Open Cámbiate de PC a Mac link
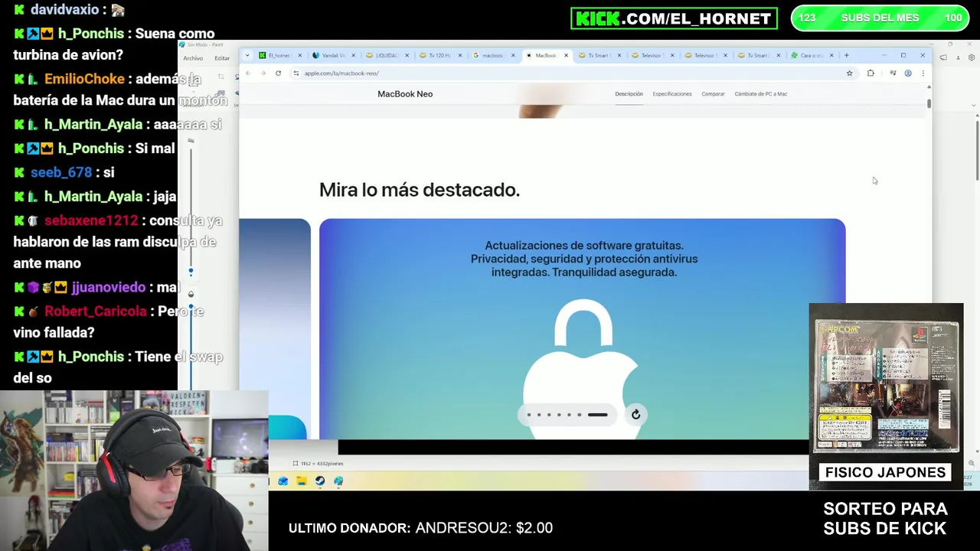This screenshot has width=980, height=551. coord(761,94)
